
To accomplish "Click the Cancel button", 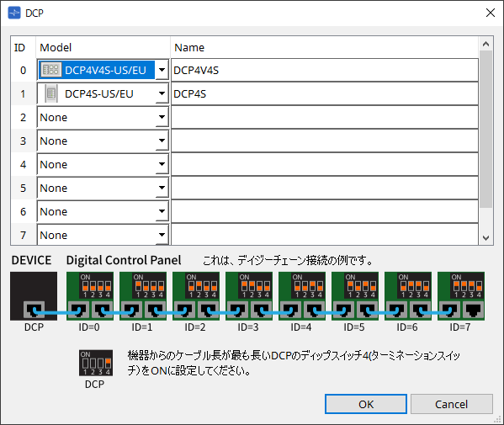I will 452,404.
